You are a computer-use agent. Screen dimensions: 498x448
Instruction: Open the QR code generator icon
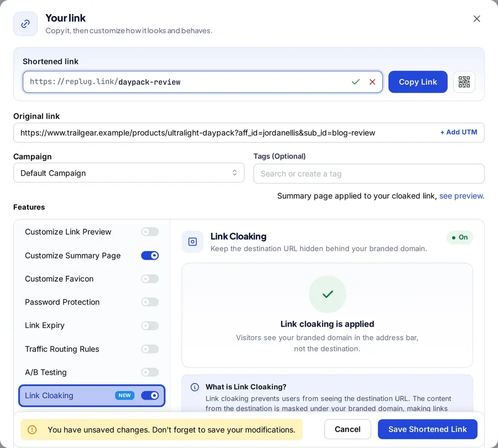pyautogui.click(x=464, y=82)
